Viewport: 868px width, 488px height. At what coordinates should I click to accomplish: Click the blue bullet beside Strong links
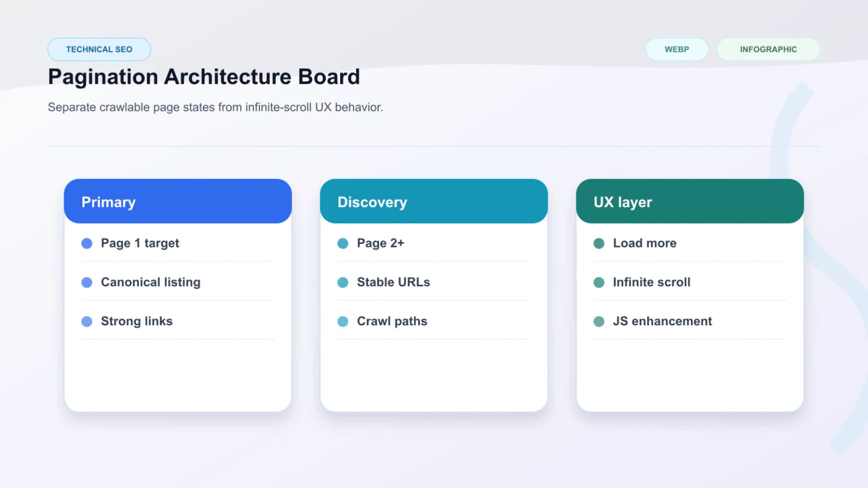pos(87,321)
